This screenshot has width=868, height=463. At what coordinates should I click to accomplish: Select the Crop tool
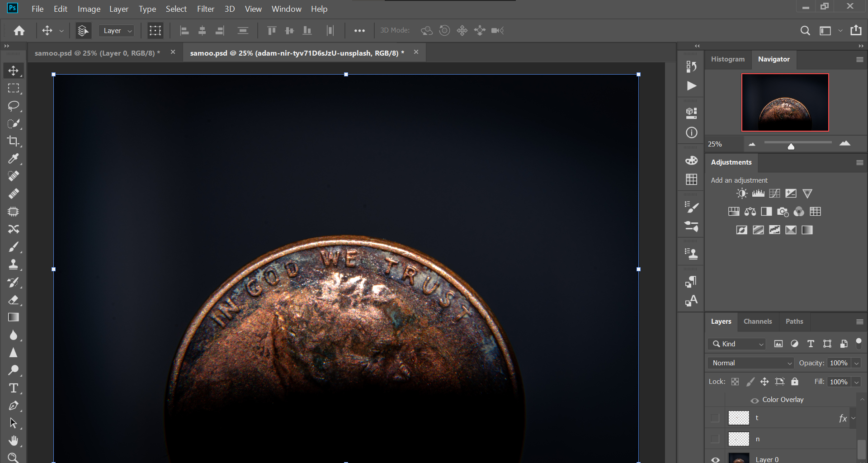pyautogui.click(x=13, y=141)
